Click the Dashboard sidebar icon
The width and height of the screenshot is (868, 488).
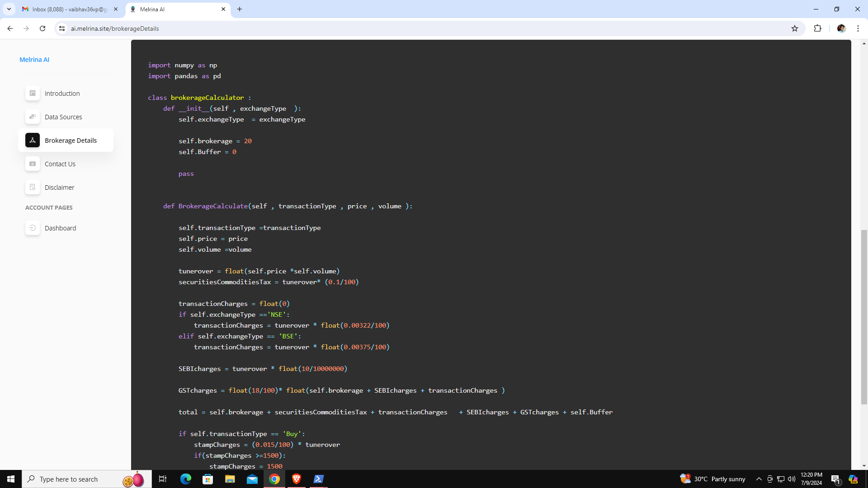33,228
